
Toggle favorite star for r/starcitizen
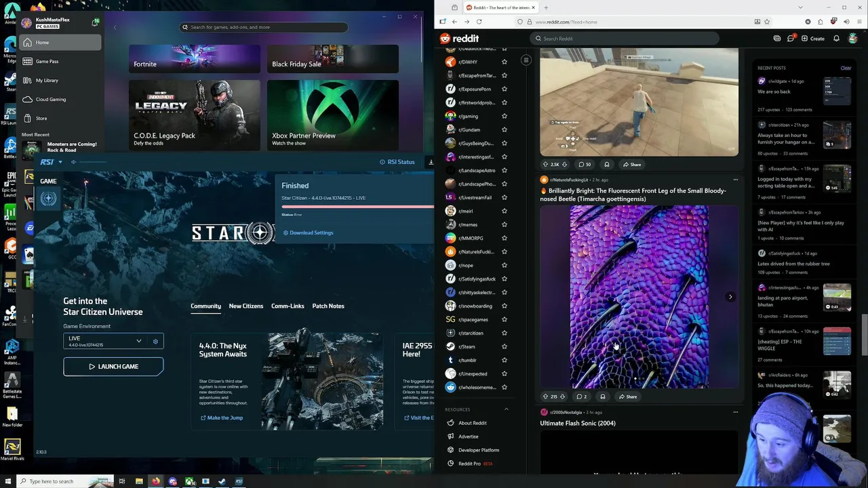[x=504, y=333]
